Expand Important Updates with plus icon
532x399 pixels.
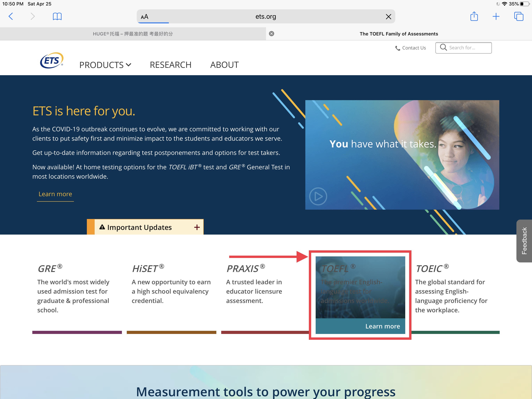[197, 227]
